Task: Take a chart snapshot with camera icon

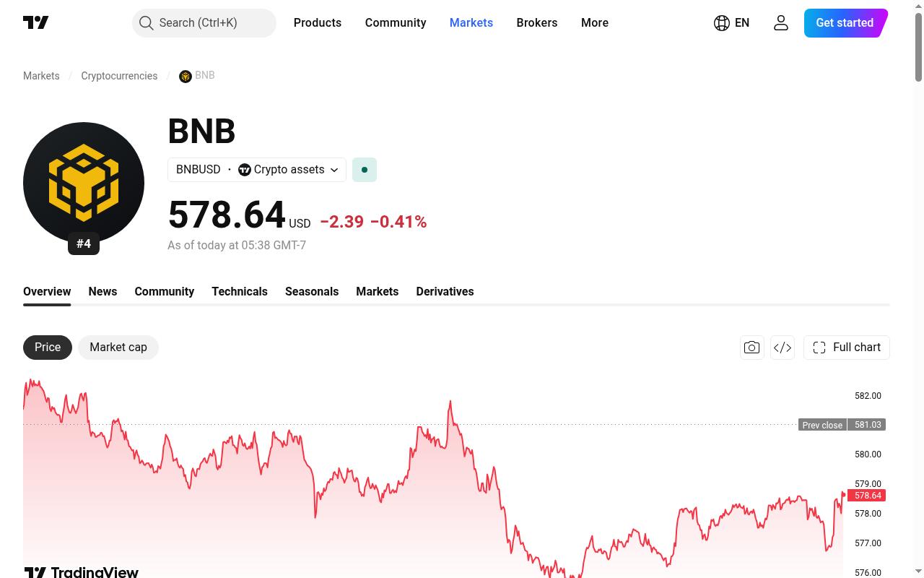Action: point(751,348)
